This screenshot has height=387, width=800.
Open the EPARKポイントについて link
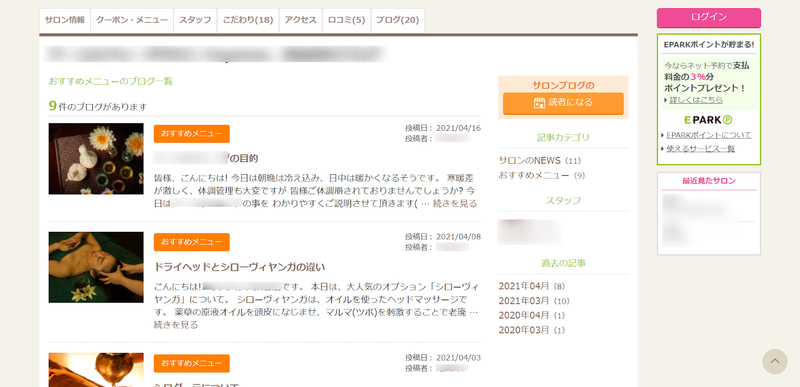click(x=709, y=135)
